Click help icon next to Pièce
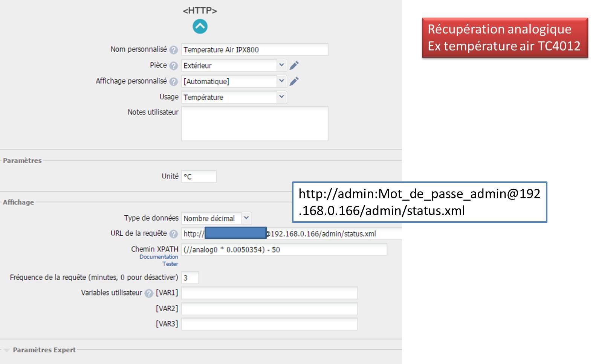The width and height of the screenshot is (593, 364). 173,65
